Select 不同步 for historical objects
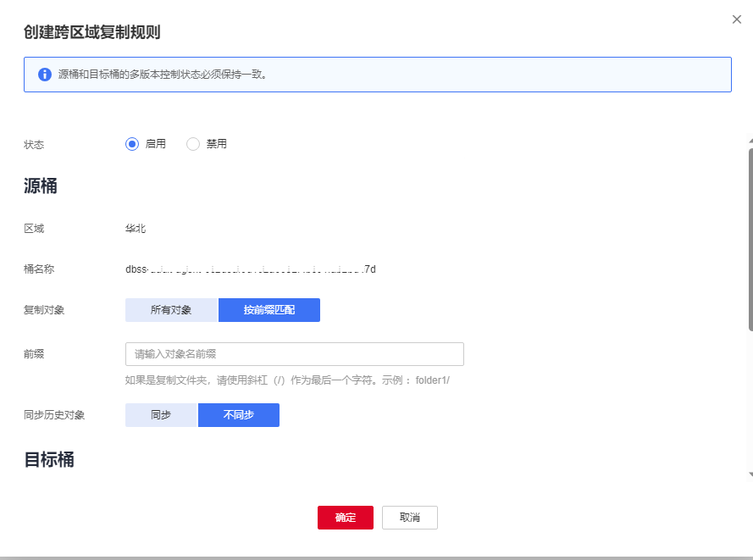The image size is (753, 560). point(238,415)
